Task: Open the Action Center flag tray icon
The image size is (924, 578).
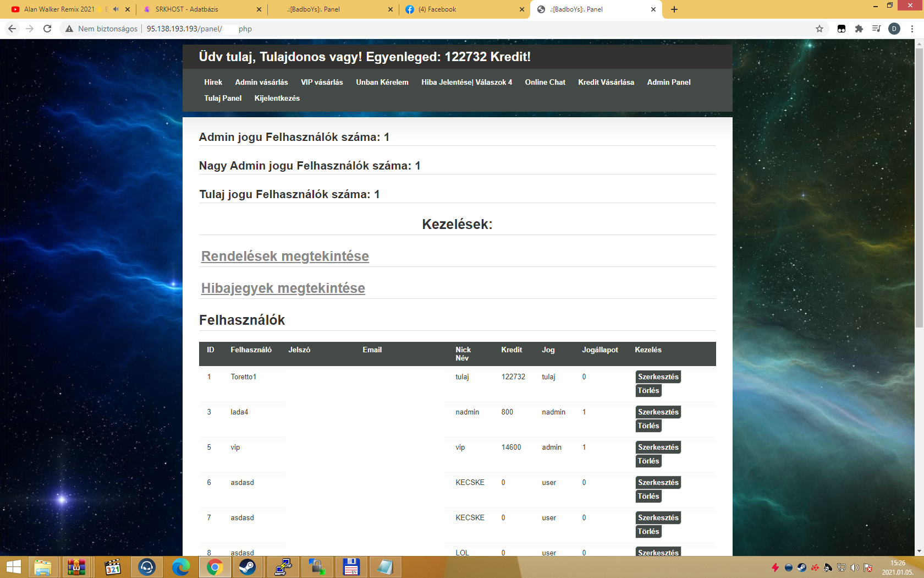Action: point(868,568)
